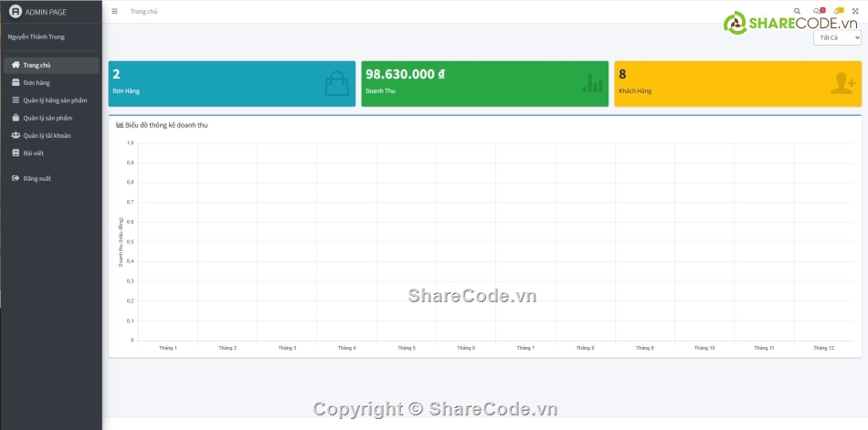Click Đăng xuất to log out
The width and height of the screenshot is (868, 430).
coord(51,179)
